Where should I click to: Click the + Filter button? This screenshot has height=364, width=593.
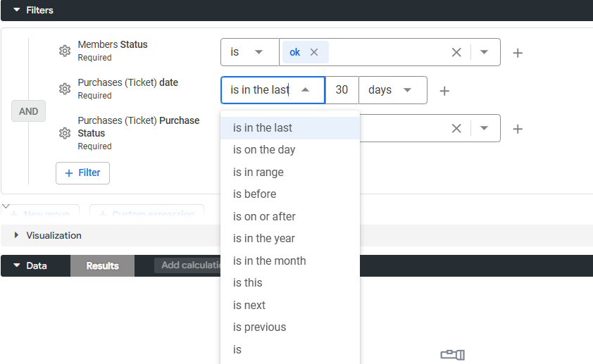coord(82,173)
